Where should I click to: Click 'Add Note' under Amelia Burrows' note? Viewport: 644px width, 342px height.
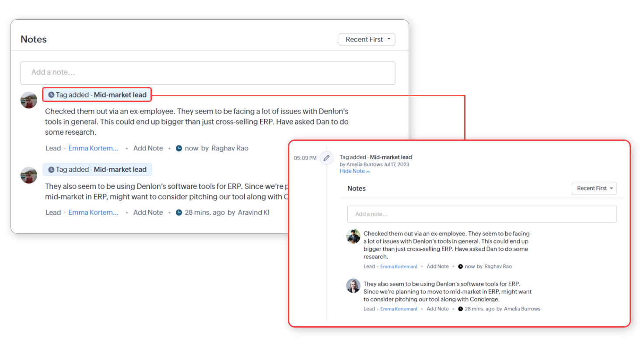437,309
